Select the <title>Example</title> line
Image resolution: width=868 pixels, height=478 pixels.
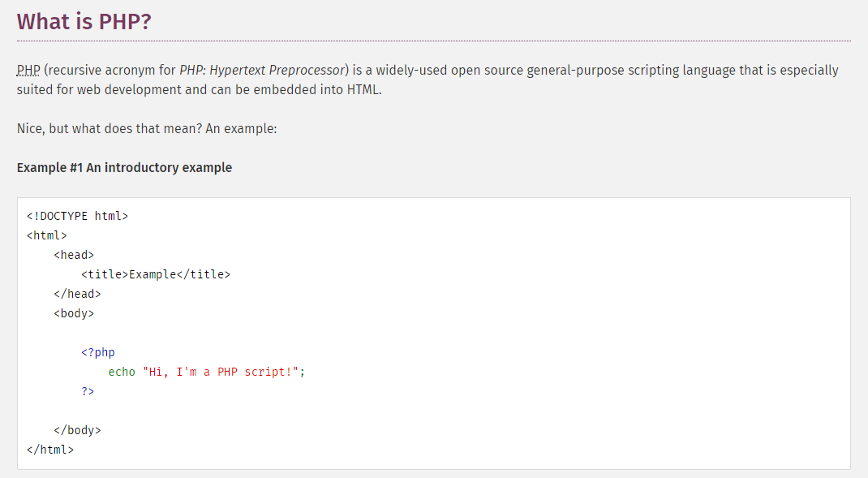(155, 273)
